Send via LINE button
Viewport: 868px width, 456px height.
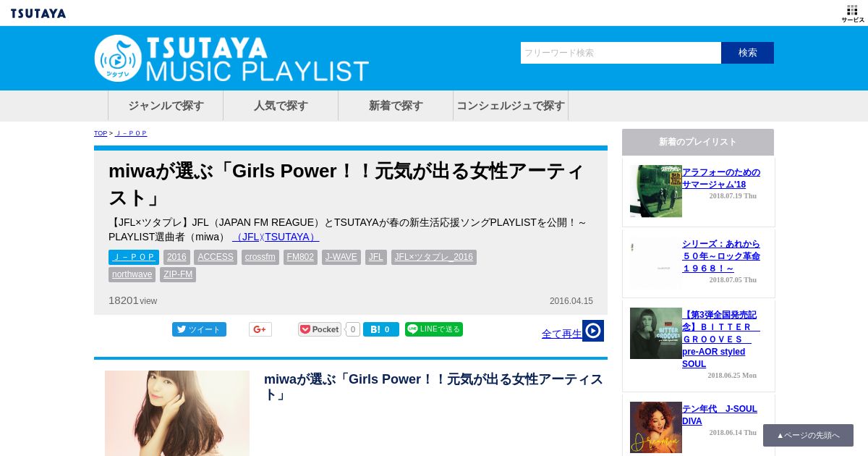point(434,329)
